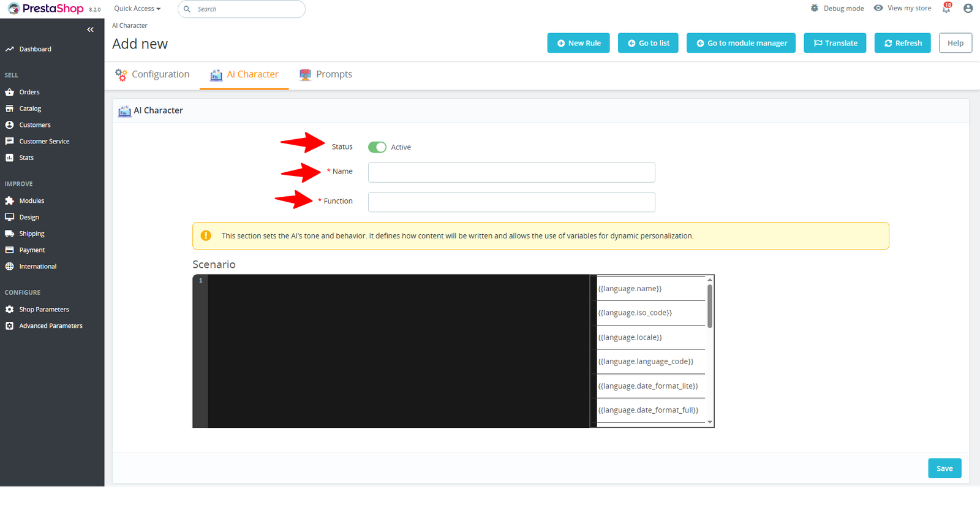The image size is (980, 507).
Task: Open Catalog in the sidebar
Action: tap(30, 109)
